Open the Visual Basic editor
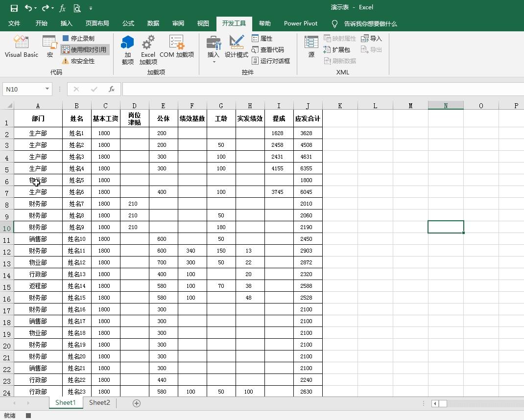Screen dimensions: 524x420 [x=21, y=47]
